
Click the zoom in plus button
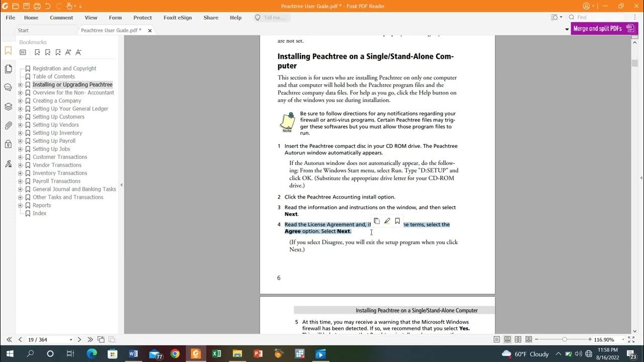point(590,340)
